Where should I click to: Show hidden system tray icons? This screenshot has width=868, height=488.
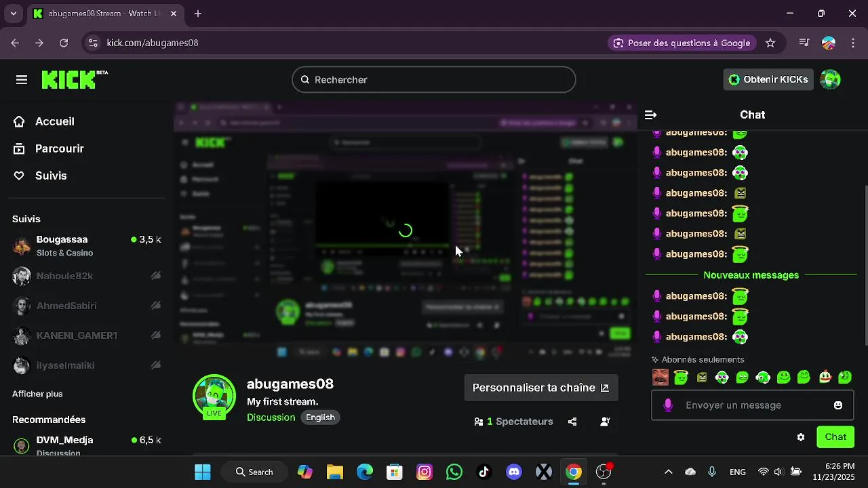[669, 472]
